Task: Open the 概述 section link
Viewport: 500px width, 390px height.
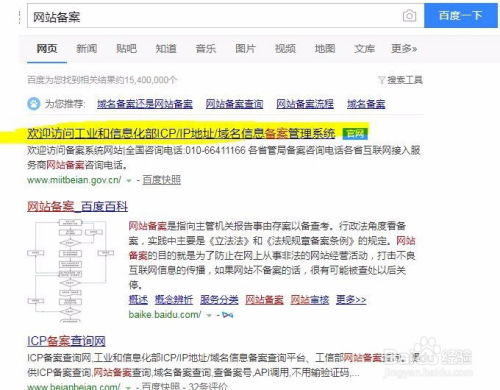Action: coord(138,300)
